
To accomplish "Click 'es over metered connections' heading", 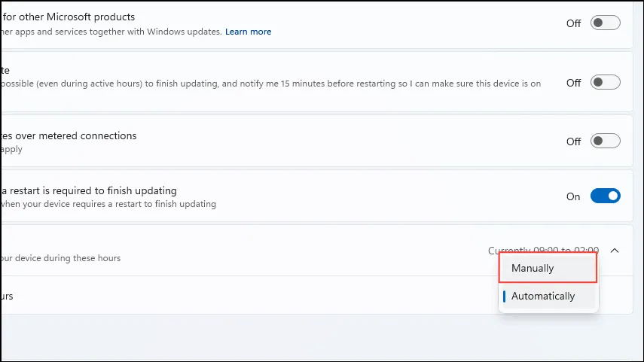I will click(x=69, y=136).
